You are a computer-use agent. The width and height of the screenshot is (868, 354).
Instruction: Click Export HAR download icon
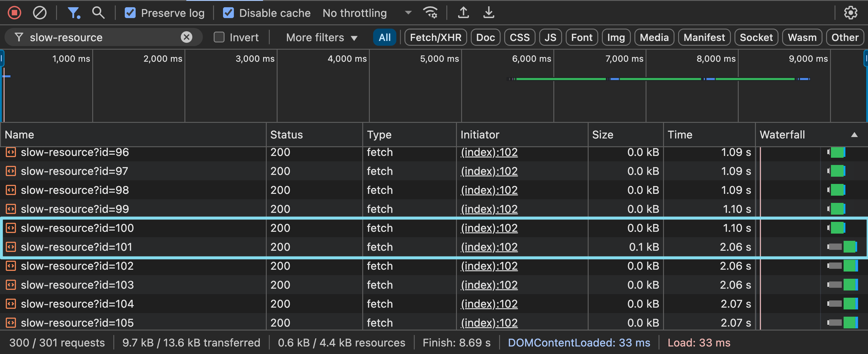pos(489,13)
